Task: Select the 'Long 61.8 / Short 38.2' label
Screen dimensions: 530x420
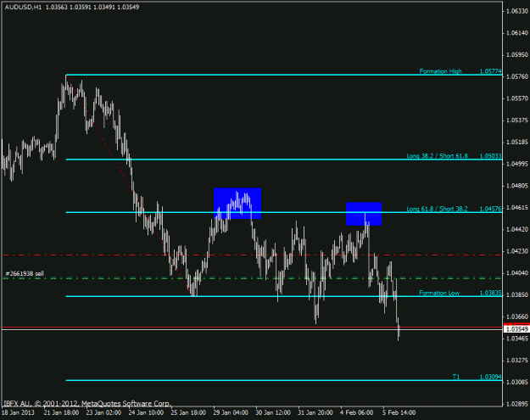Action: 437,209
